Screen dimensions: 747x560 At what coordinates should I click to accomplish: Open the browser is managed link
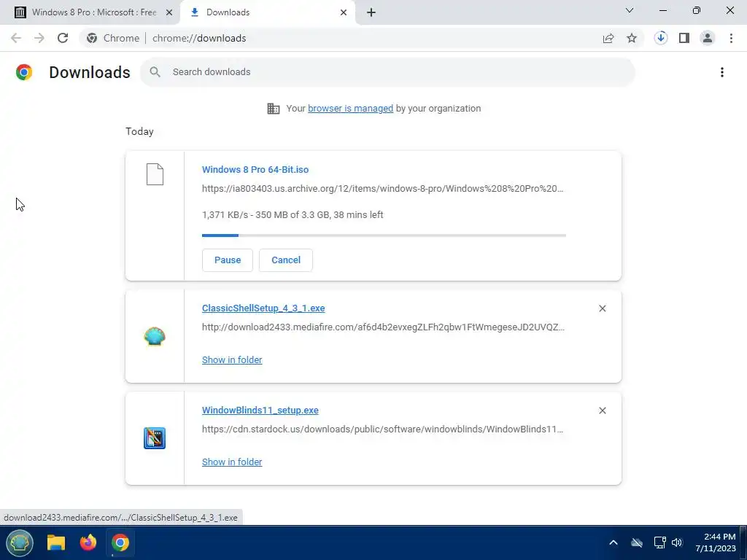(351, 109)
